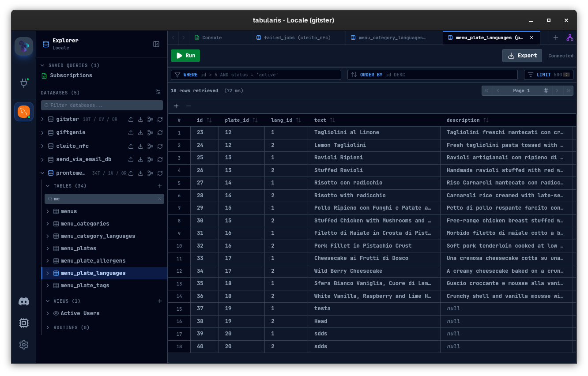588x376 pixels.
Task: Collapse the Explorer panel using its icon
Action: (x=156, y=44)
